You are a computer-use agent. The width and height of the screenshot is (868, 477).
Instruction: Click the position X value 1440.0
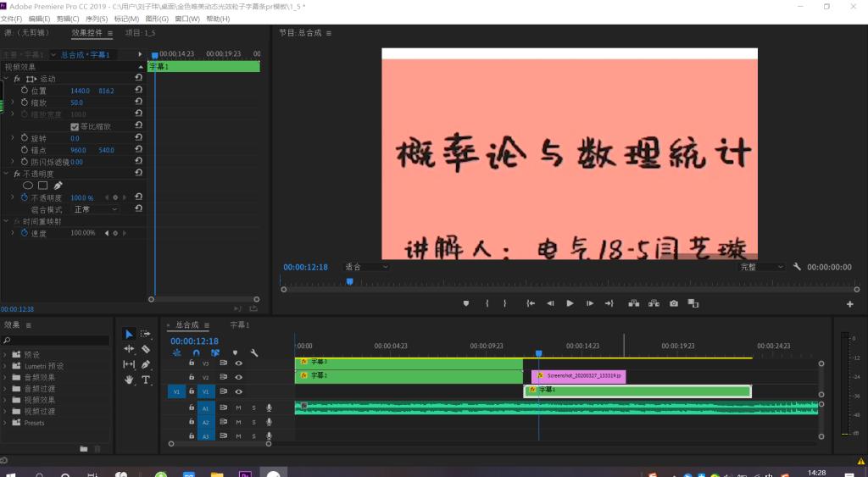point(80,91)
